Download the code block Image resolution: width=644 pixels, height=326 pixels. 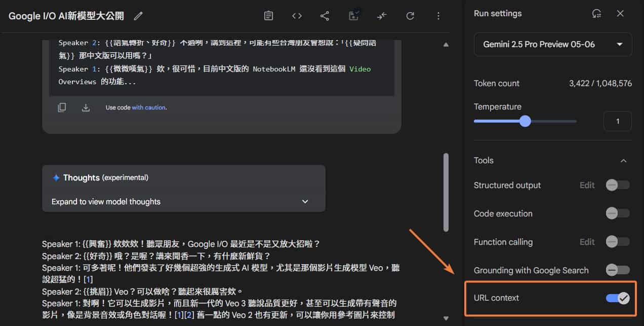click(x=86, y=107)
